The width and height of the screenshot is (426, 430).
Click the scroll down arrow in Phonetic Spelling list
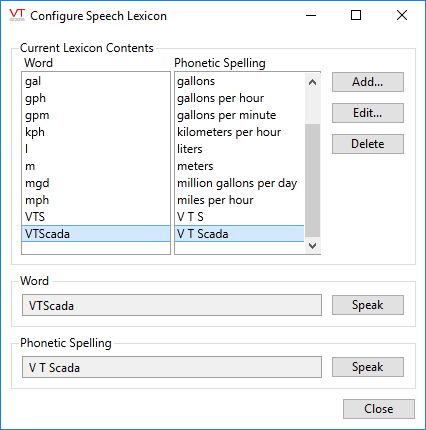[x=312, y=246]
